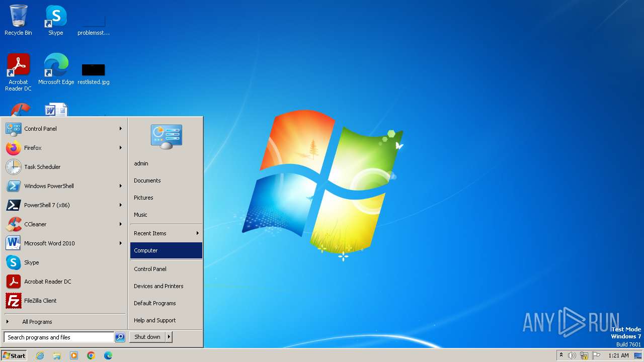Screen dimensions: 644x362
Task: Click the network tray icon
Action: (584, 355)
